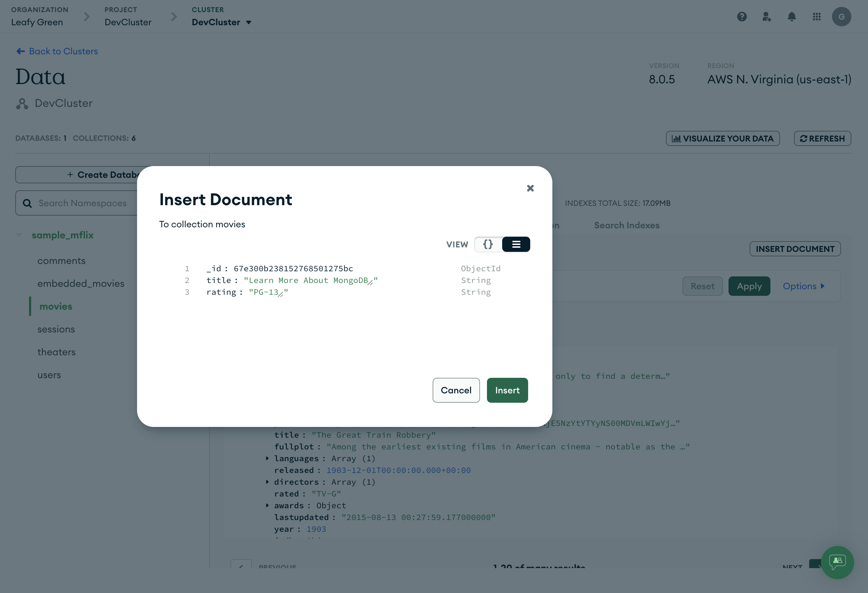
Task: Open the comments collection
Action: (x=61, y=261)
